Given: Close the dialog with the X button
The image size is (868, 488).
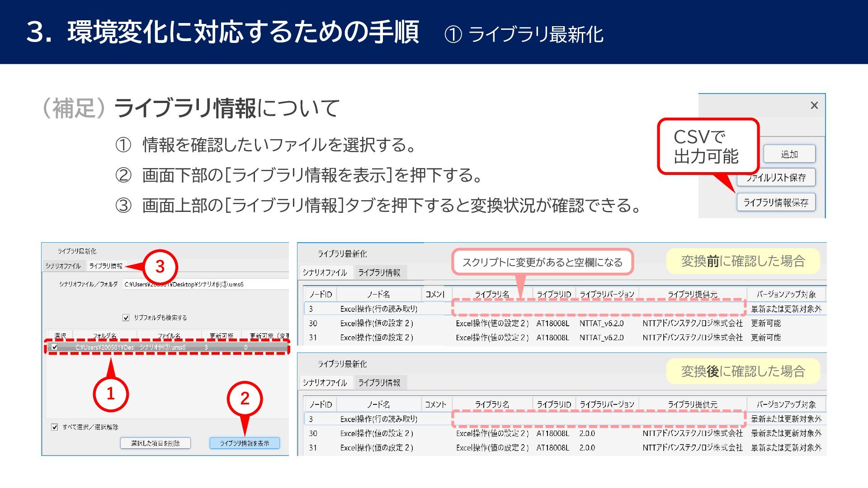Looking at the screenshot, I should 814,105.
